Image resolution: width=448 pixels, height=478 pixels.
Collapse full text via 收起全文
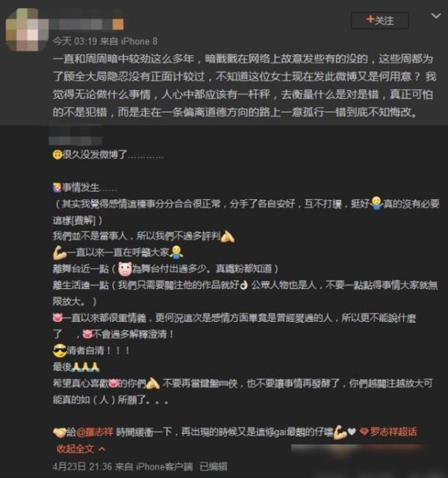coord(81,449)
